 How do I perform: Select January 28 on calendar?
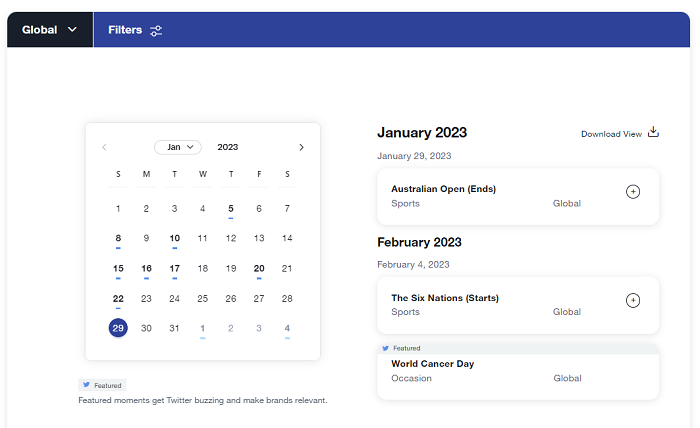[287, 299]
